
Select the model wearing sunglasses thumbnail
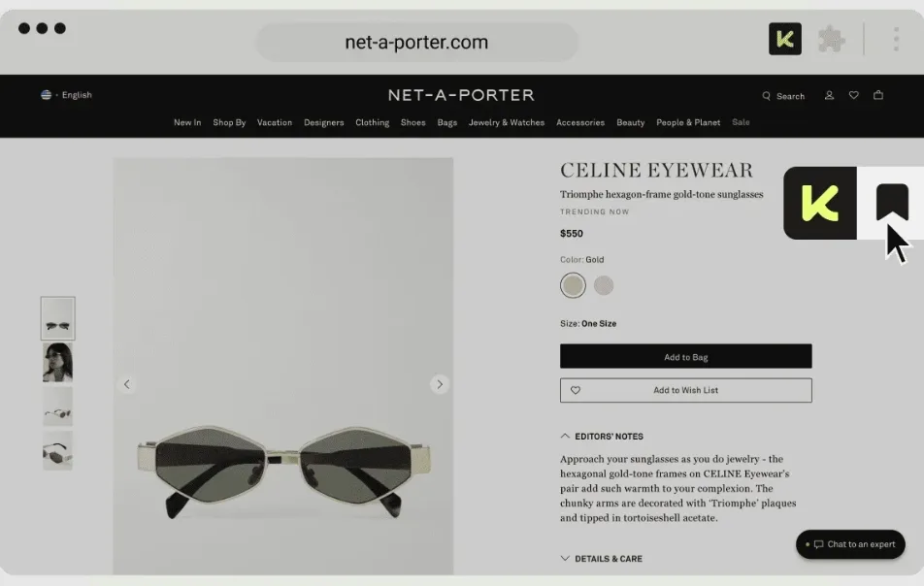click(x=58, y=362)
